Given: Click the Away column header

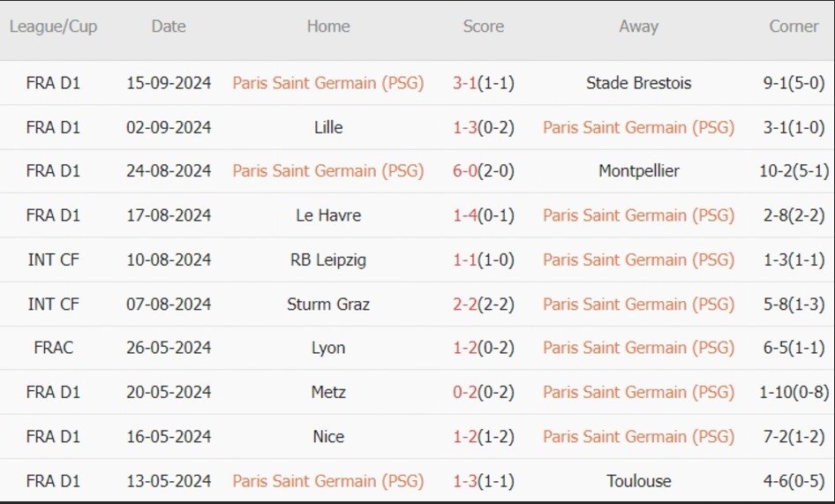Looking at the screenshot, I should [x=638, y=26].
